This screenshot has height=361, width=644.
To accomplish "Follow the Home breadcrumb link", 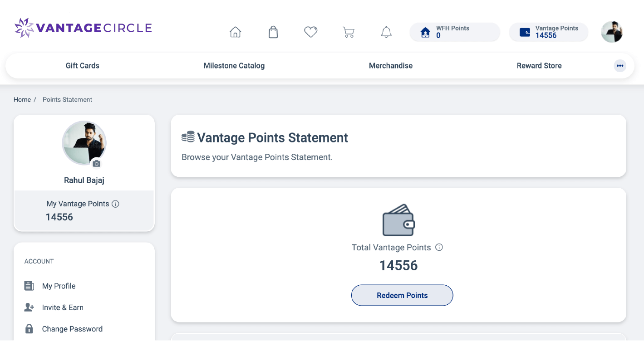I will 22,99.
